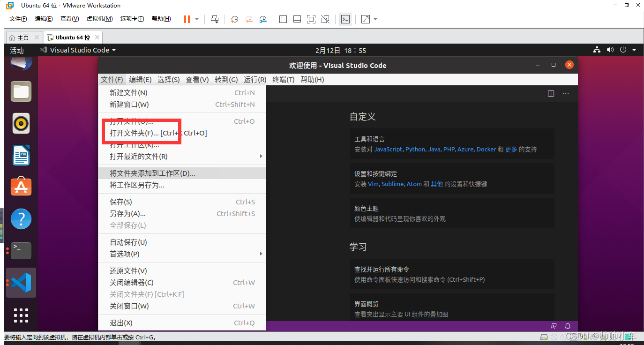Close the 主页 tab

click(37, 37)
